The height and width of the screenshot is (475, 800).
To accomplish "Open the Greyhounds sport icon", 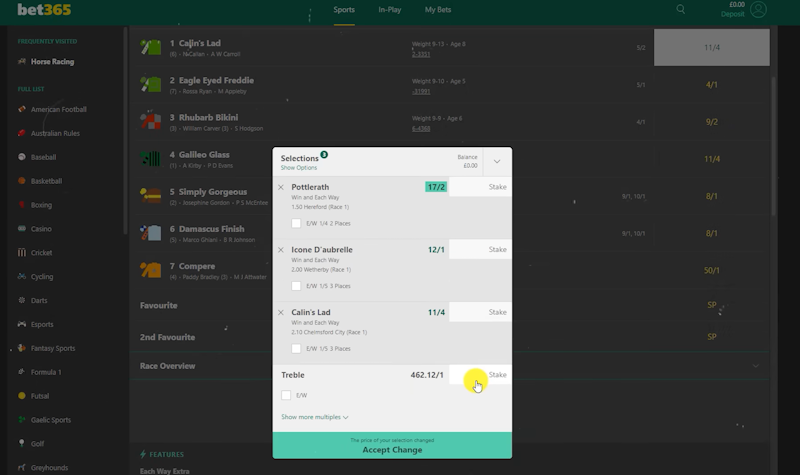I will pos(22,467).
